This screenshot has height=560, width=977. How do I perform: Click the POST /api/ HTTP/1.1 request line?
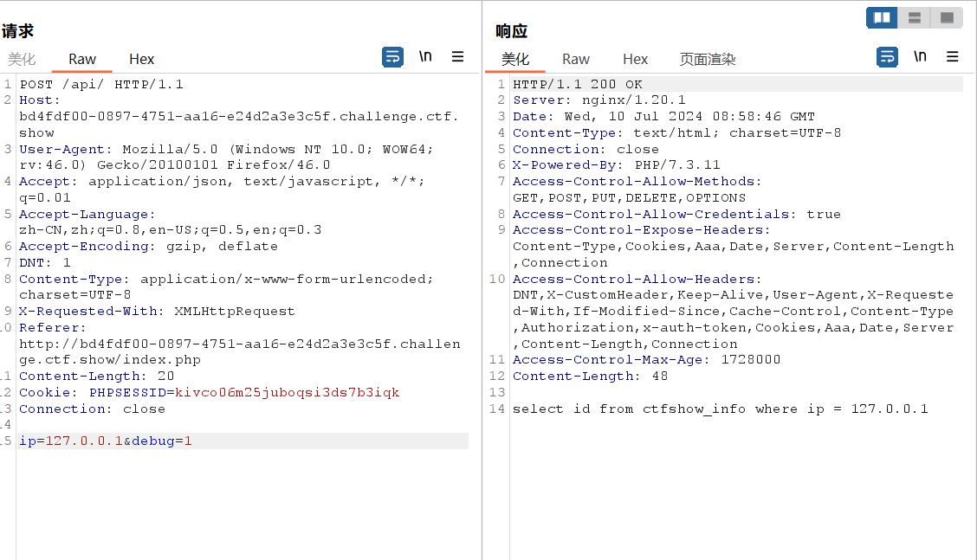pyautogui.click(x=101, y=85)
